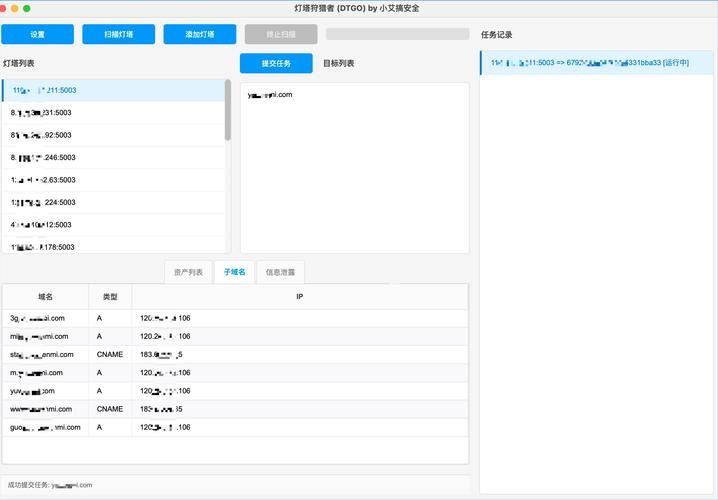718x500 pixels.
Task: Click the 类型 column header
Action: point(110,297)
